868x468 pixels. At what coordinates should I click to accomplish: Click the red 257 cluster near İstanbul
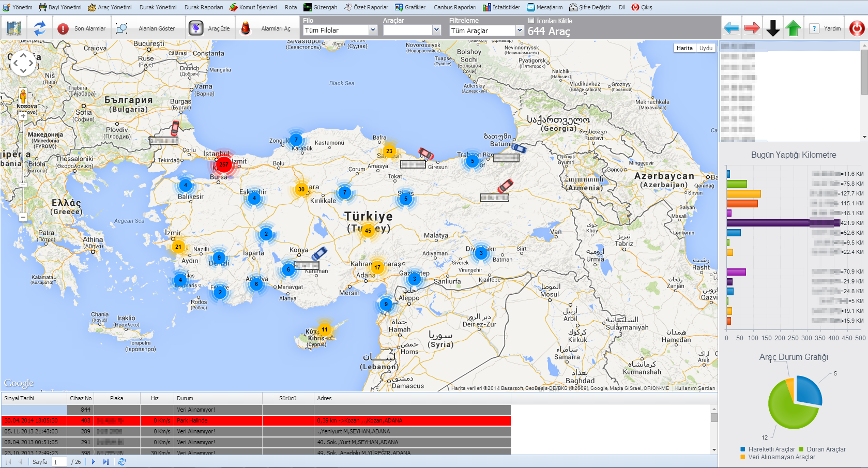tap(223, 164)
